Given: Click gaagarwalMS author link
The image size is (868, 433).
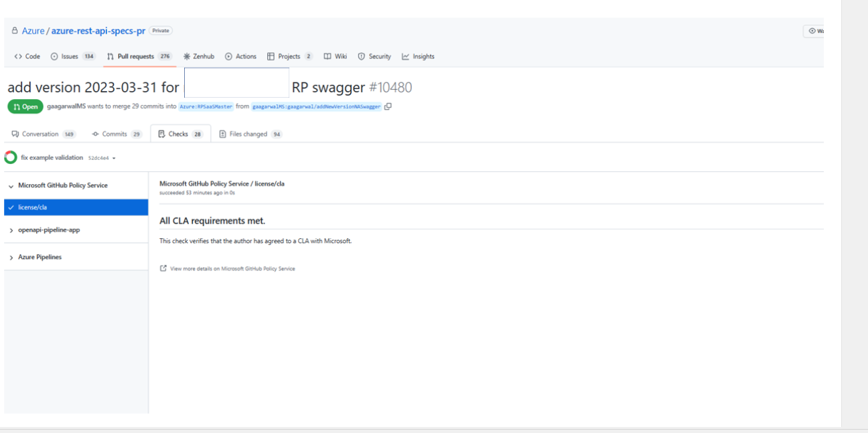Looking at the screenshot, I should tap(66, 106).
